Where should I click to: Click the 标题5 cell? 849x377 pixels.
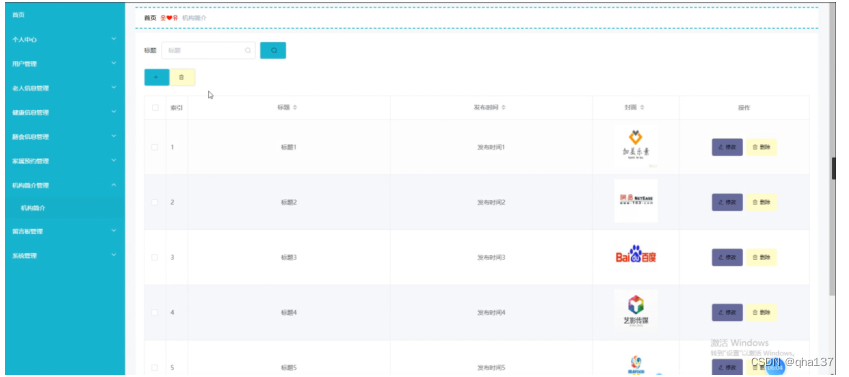pyautogui.click(x=289, y=367)
